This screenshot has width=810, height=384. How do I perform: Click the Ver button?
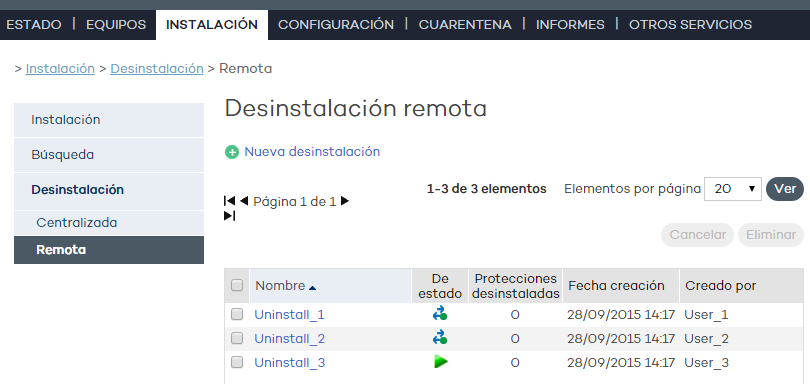click(785, 189)
